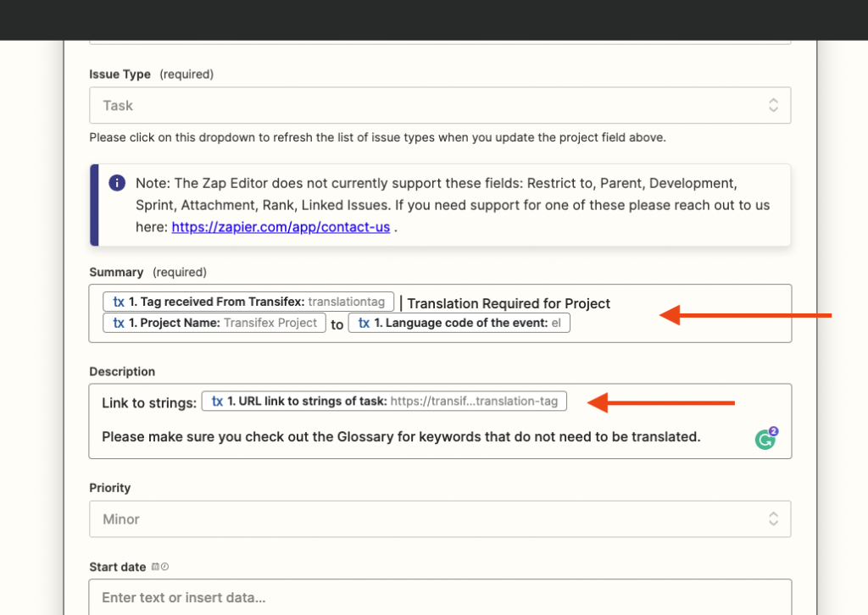Click the Priority label
The height and width of the screenshot is (615, 868).
coord(109,488)
